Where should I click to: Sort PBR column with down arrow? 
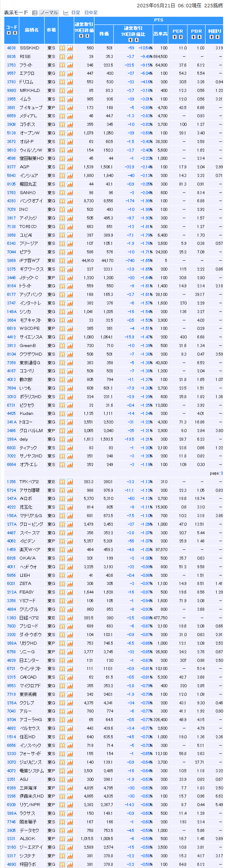point(200,37)
